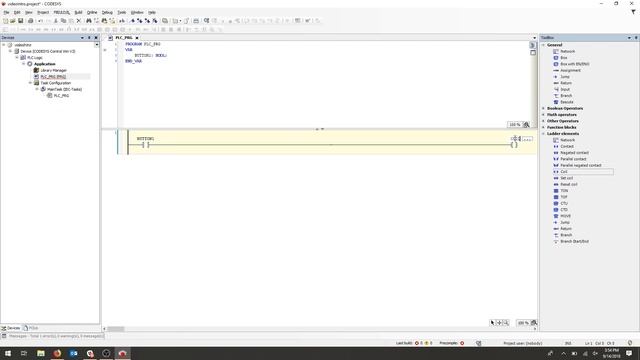Screen dimensions: 640x360
Task: Collapse the Ladder elements toolbox section
Action: pos(543,134)
